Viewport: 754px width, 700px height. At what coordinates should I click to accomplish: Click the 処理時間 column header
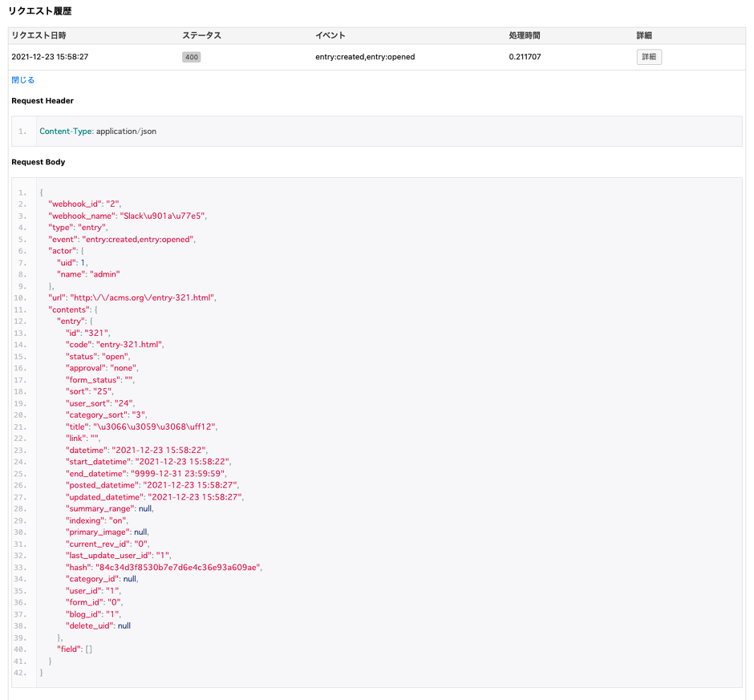click(x=525, y=35)
